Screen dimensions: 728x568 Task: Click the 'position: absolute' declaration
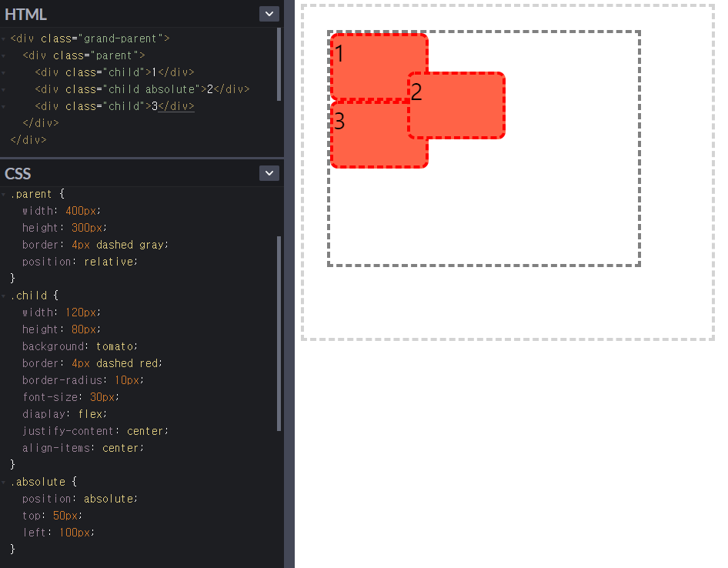tap(80, 499)
